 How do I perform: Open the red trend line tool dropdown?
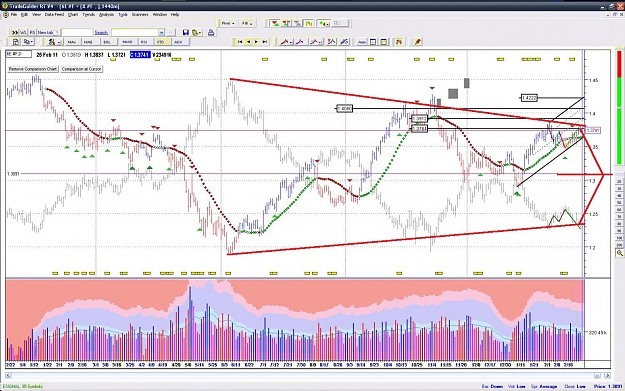286,41
